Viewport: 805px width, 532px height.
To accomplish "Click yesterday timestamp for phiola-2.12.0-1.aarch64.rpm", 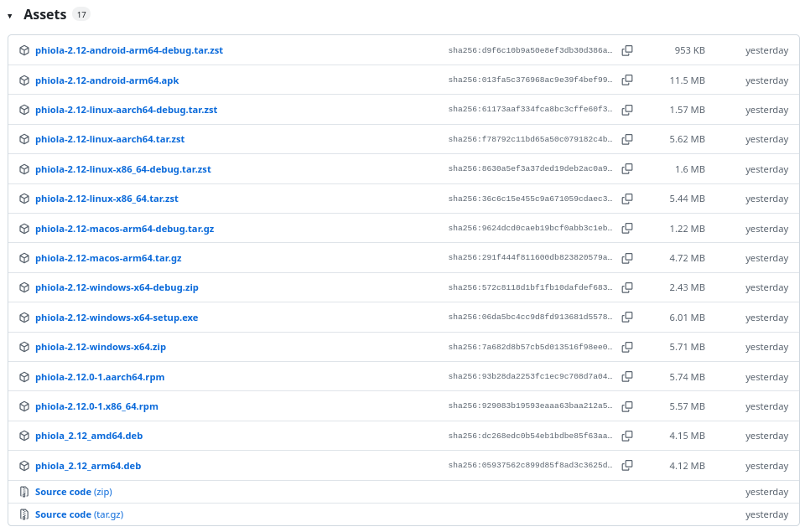I will point(766,377).
